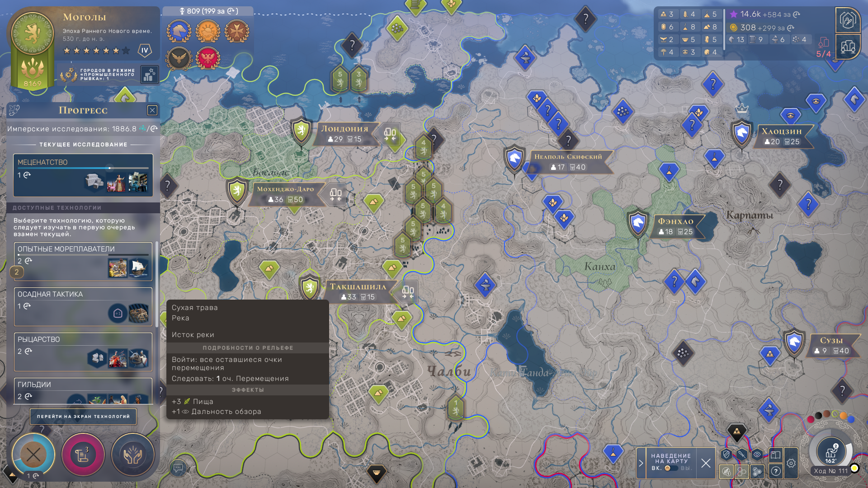The width and height of the screenshot is (868, 488).
Task: Select the blue horse culture badge
Action: tap(179, 32)
